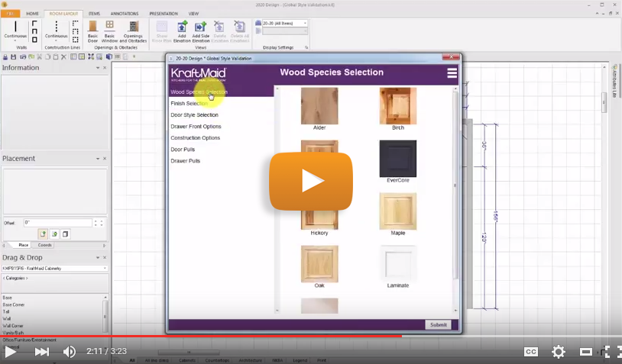Select the Continuous wall tool
The image size is (622, 364).
[15, 30]
